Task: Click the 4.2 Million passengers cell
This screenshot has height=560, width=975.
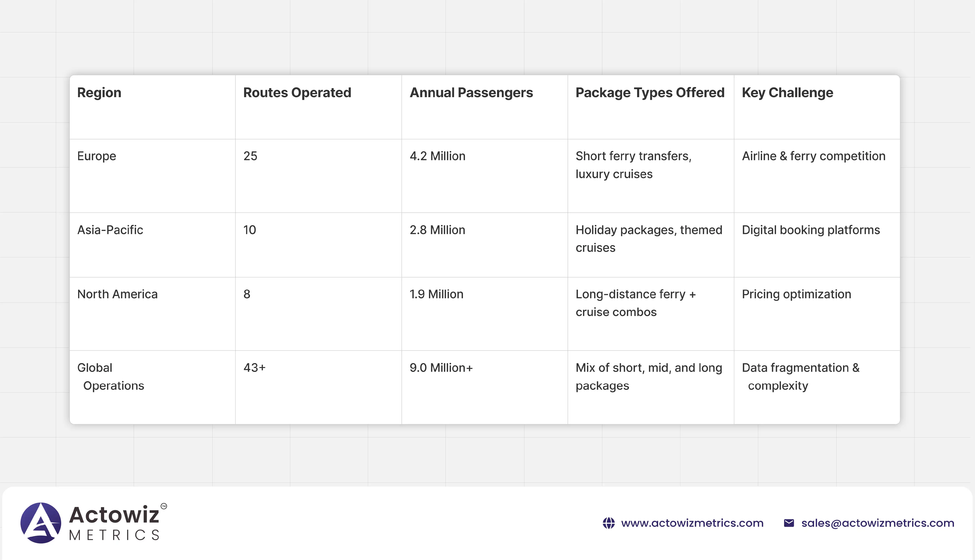Action: (x=437, y=156)
